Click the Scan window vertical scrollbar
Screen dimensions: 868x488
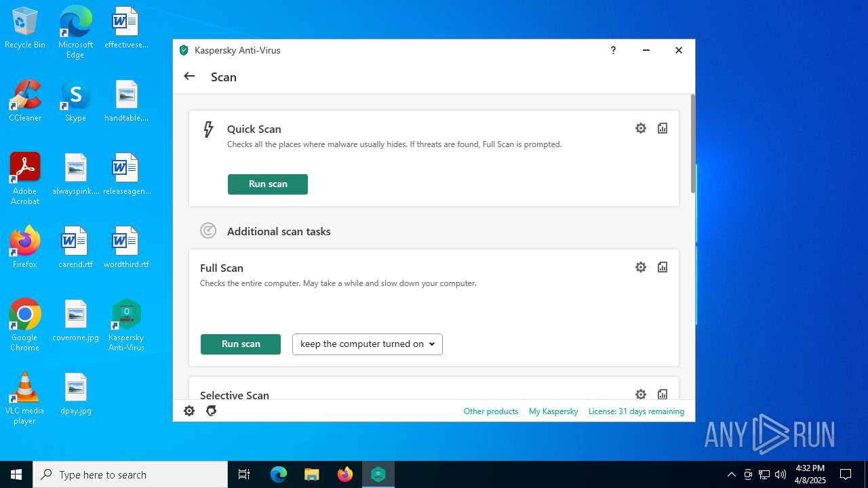click(x=693, y=144)
